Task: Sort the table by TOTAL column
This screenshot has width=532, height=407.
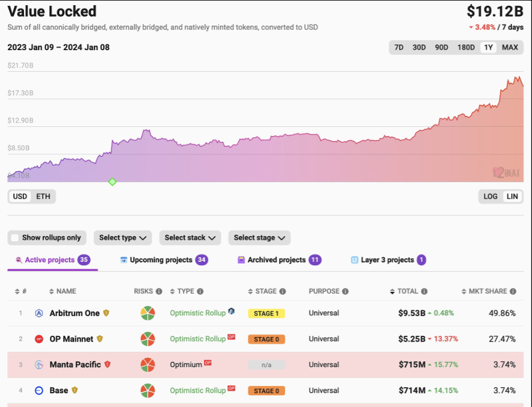Action: tap(407, 291)
